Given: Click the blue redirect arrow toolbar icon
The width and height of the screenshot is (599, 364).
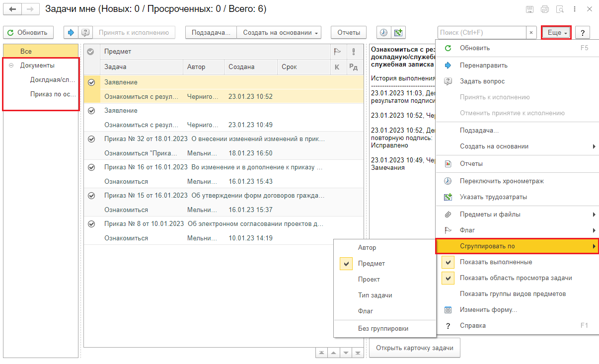Looking at the screenshot, I should (71, 32).
